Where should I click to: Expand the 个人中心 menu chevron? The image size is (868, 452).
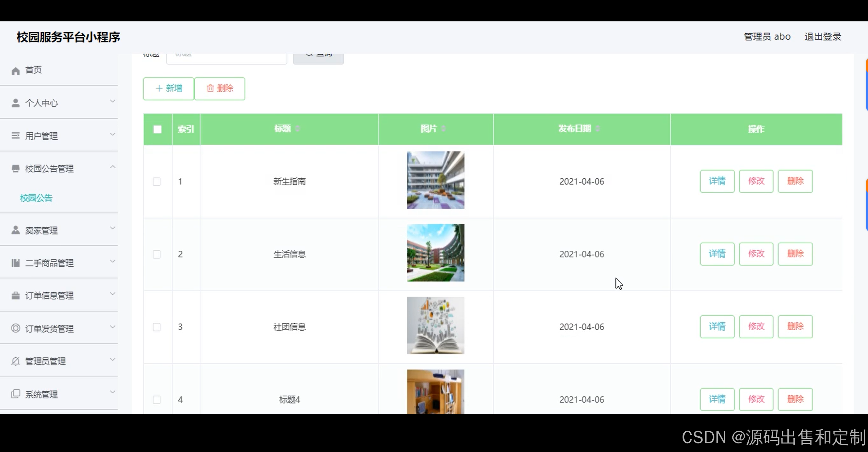[x=113, y=101]
